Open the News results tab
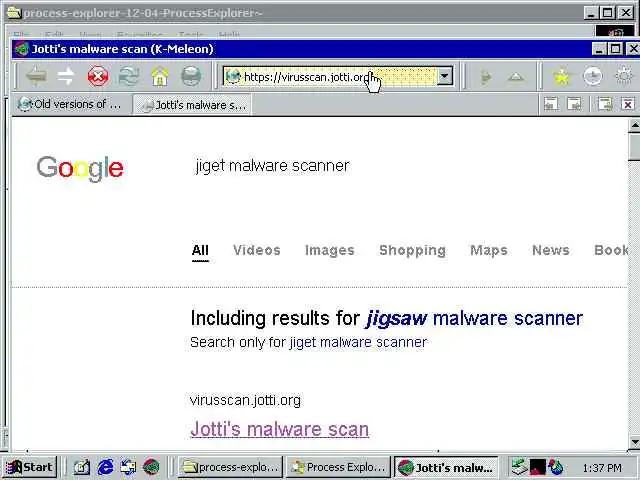This screenshot has width=640, height=480. coord(551,250)
